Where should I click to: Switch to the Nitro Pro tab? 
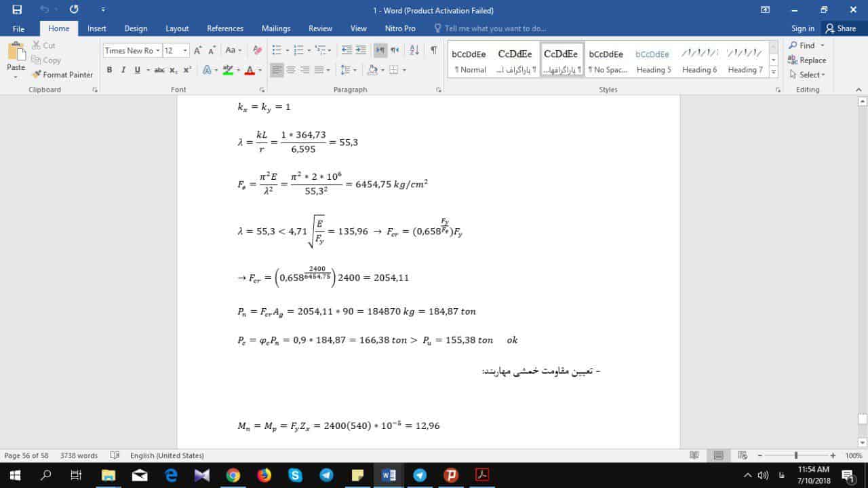point(400,29)
